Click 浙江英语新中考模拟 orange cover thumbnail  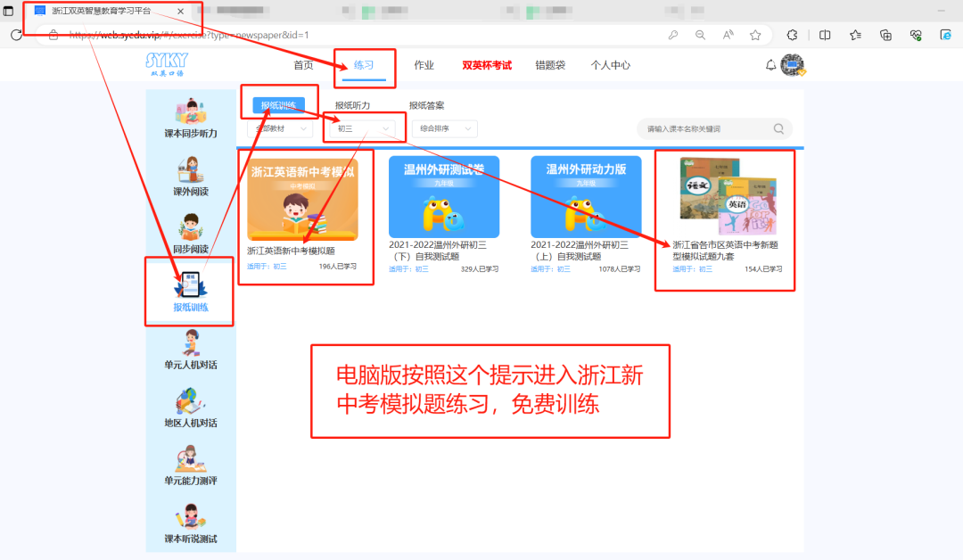click(303, 199)
